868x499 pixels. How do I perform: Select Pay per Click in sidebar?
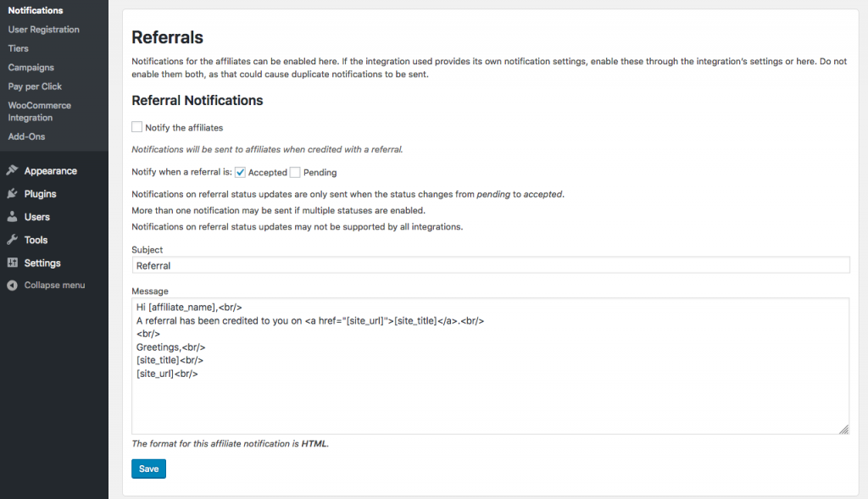pyautogui.click(x=35, y=86)
